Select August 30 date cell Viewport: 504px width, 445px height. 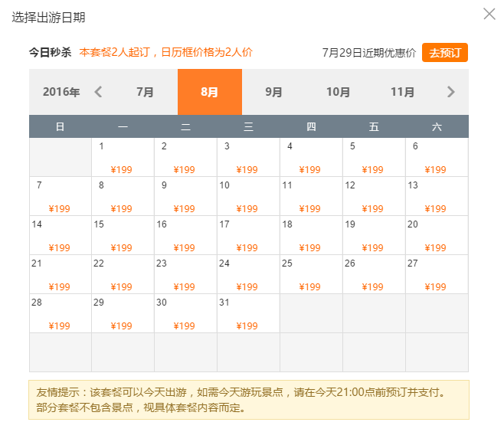point(185,313)
